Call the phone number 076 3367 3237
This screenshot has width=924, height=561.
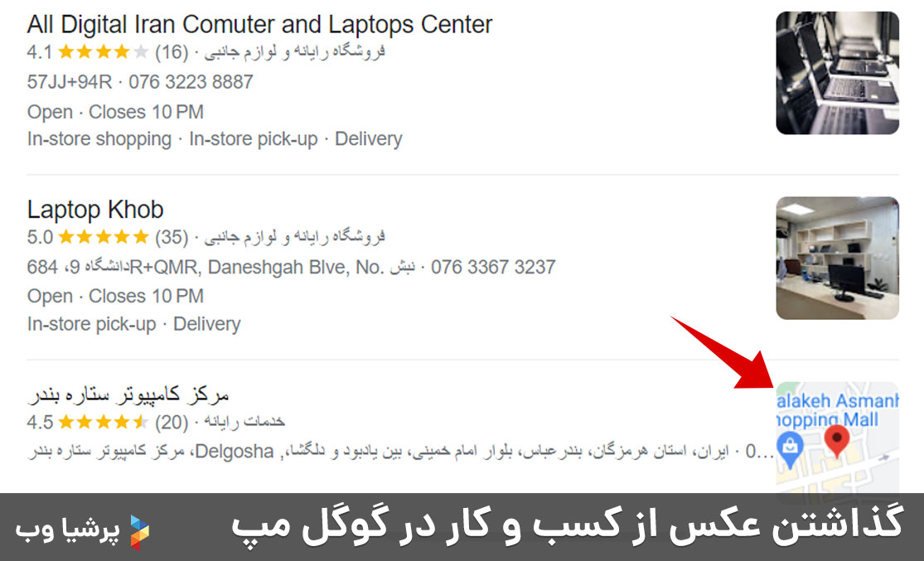pyautogui.click(x=493, y=268)
